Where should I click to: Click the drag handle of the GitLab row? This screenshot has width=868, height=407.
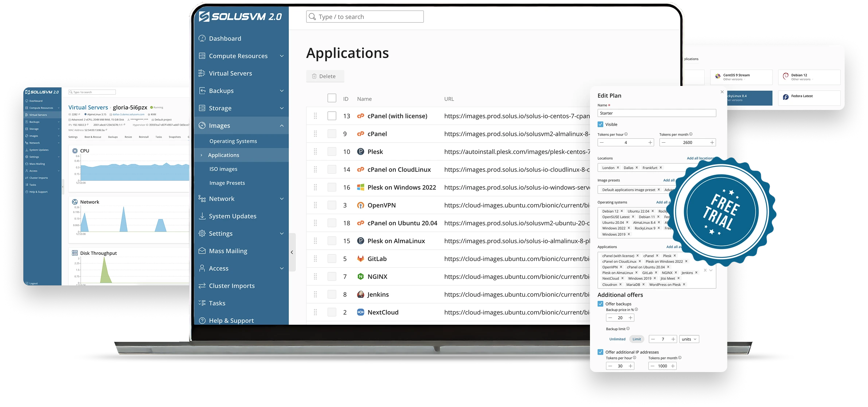click(x=315, y=258)
